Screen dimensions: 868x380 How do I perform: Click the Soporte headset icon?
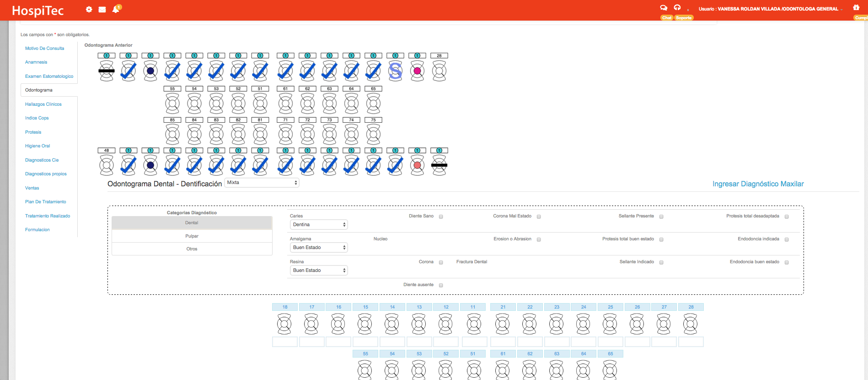[x=677, y=8]
